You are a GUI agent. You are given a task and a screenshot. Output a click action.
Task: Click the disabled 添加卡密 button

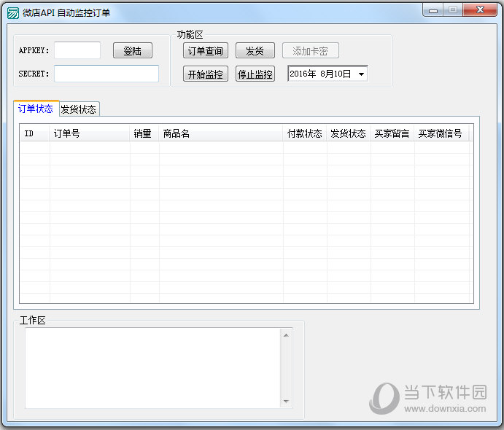click(x=310, y=51)
